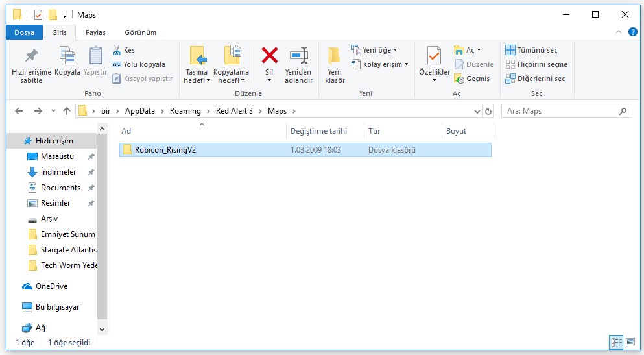
Task: Click the Ara: Maps search field
Action: (x=561, y=111)
